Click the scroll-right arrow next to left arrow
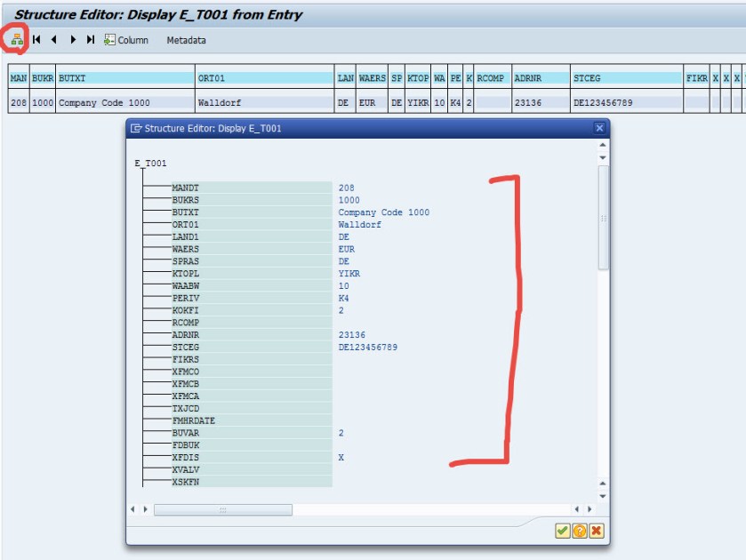746x560 pixels. tap(146, 509)
